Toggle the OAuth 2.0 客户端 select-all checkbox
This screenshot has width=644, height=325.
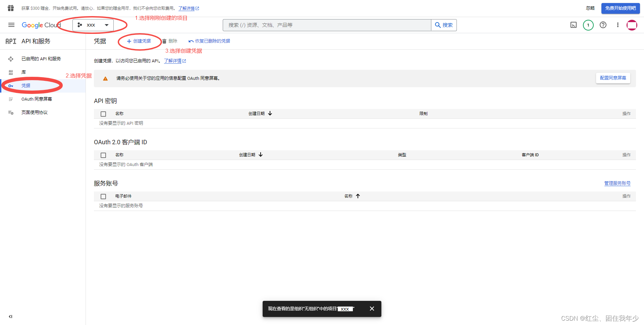103,155
